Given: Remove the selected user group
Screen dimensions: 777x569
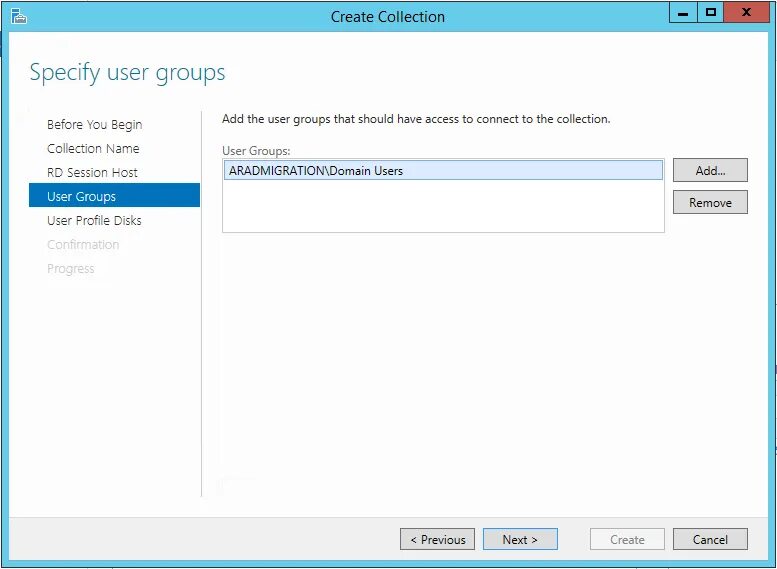Looking at the screenshot, I should [710, 202].
